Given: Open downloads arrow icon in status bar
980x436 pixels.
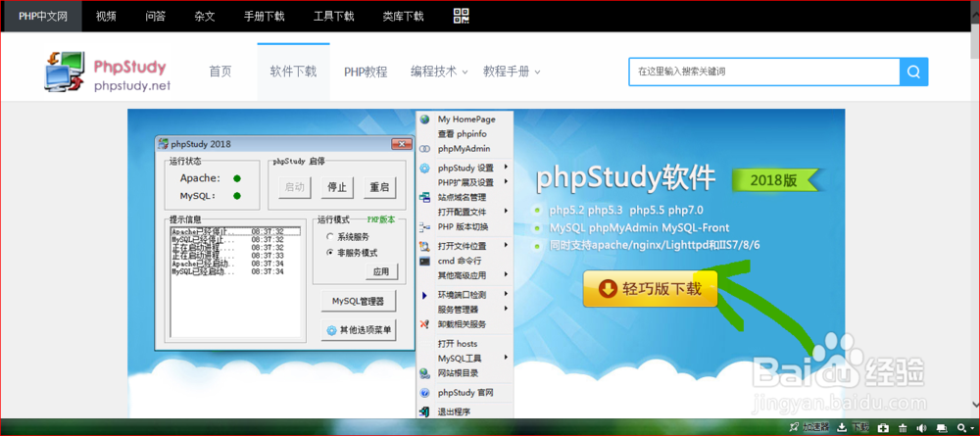Looking at the screenshot, I should [x=842, y=427].
